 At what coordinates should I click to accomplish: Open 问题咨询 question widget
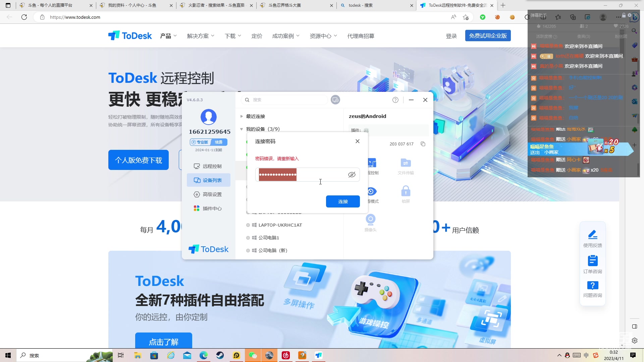(x=592, y=289)
